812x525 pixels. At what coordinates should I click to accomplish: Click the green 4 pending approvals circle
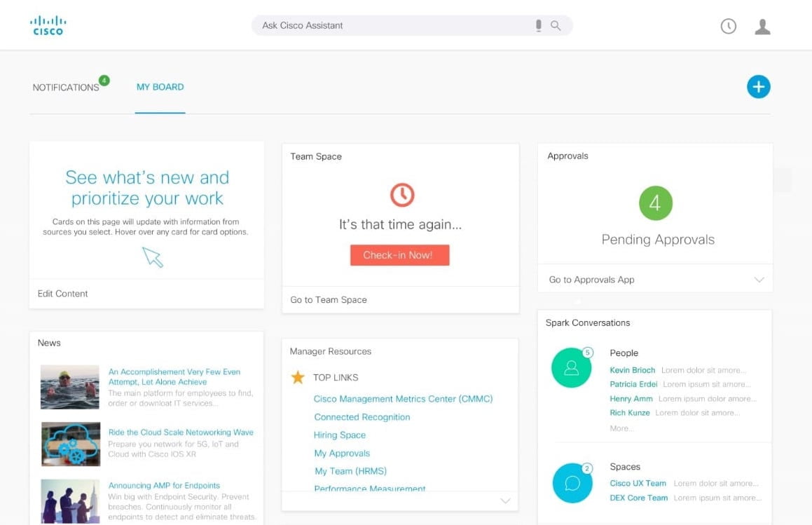[x=656, y=203]
